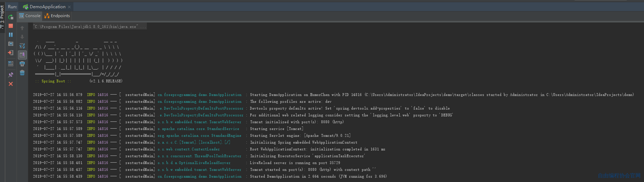
Task: Expand the folded java.exe command line
Action: click(x=89, y=27)
